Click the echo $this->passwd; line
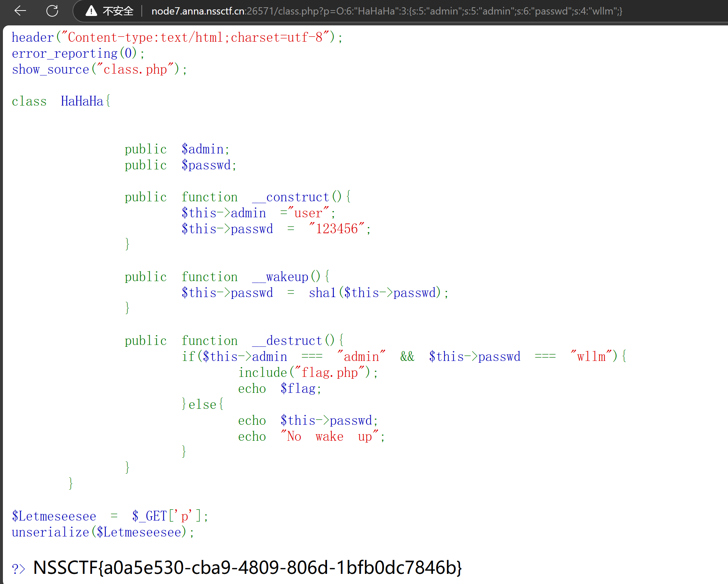Viewport: 728px width, 584px height. coord(308,420)
